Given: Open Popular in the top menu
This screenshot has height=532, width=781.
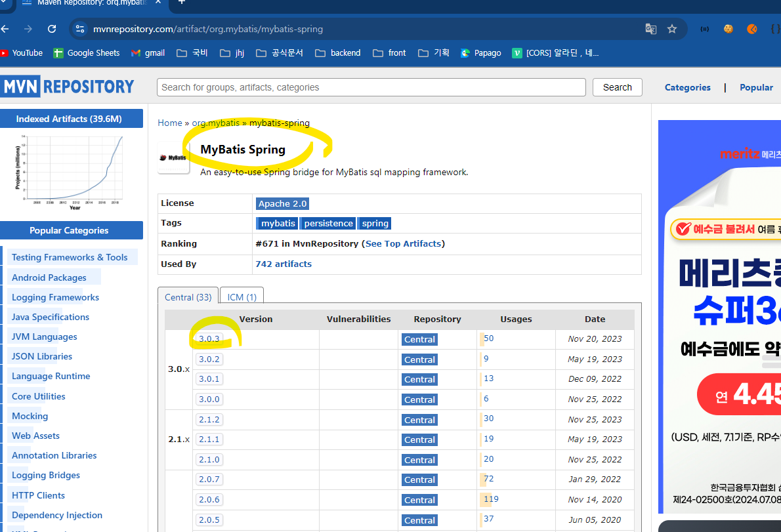Looking at the screenshot, I should (x=756, y=88).
